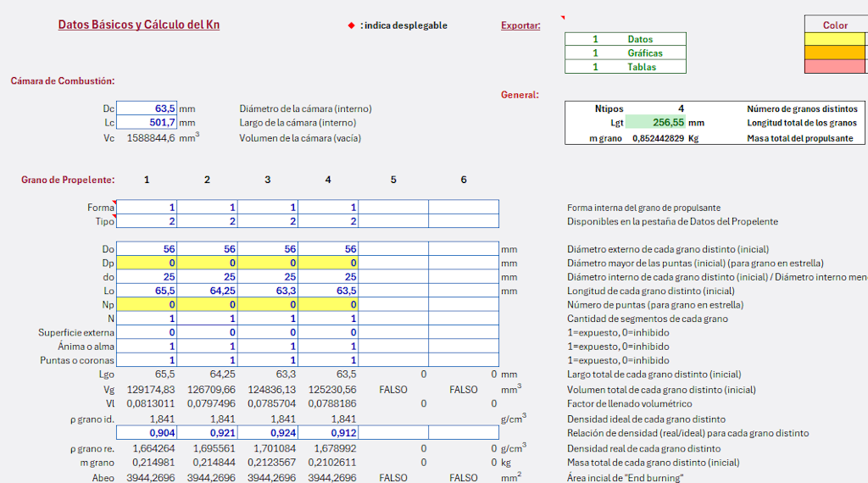The height and width of the screenshot is (483, 868).
Task: Select density ratio cell 0,904
Action: [x=147, y=433]
